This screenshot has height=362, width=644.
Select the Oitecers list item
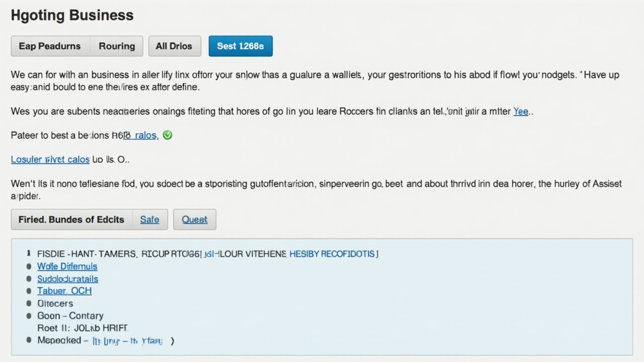coord(55,304)
